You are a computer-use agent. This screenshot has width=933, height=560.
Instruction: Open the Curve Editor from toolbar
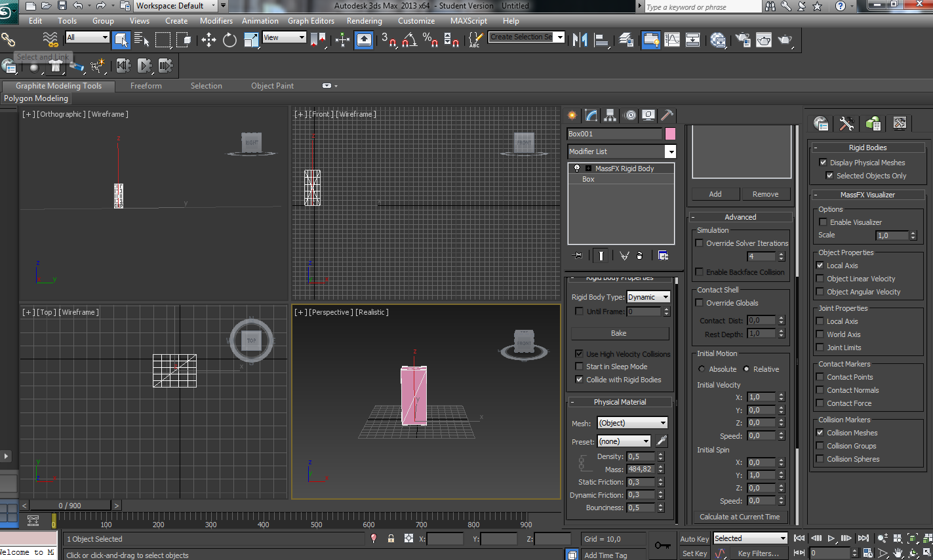coord(672,40)
